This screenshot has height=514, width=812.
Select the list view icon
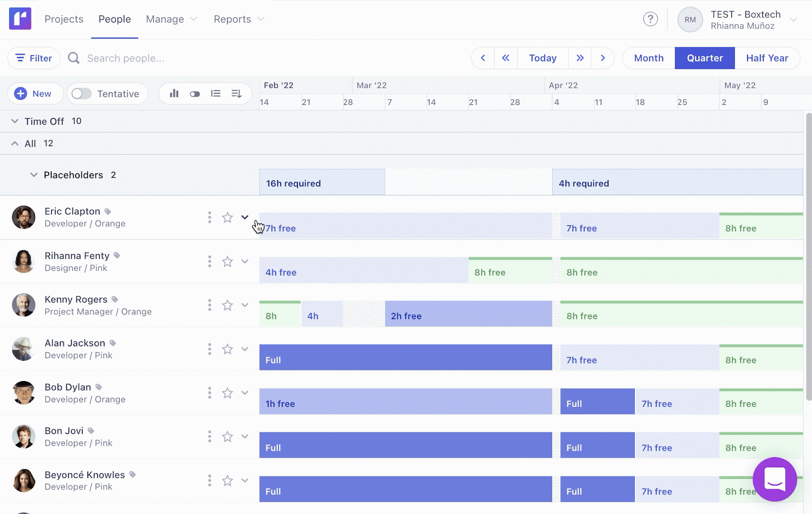216,93
